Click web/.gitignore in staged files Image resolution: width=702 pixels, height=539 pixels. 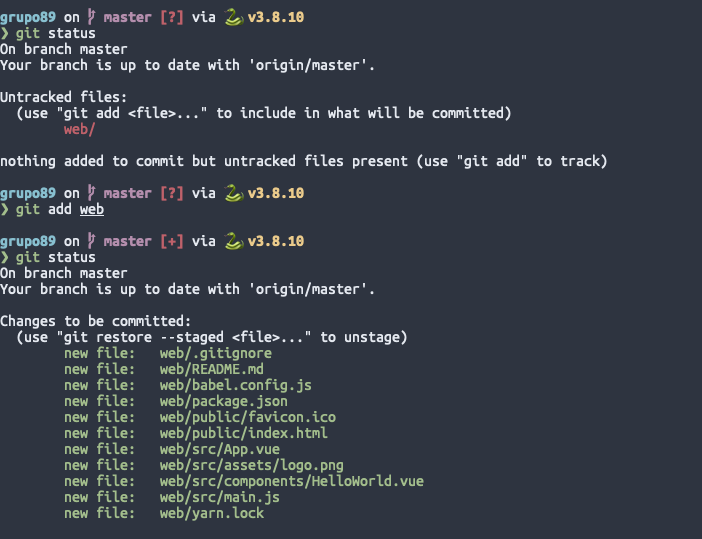[x=216, y=353]
